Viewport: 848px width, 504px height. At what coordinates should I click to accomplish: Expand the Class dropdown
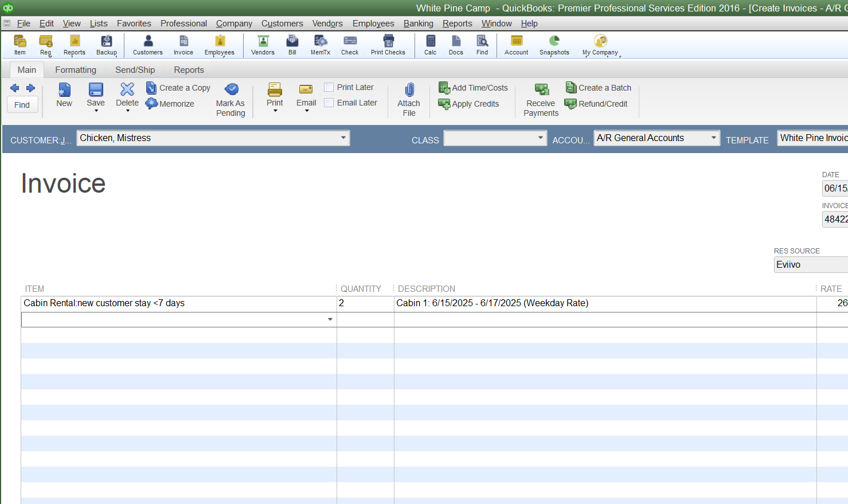pyautogui.click(x=540, y=138)
